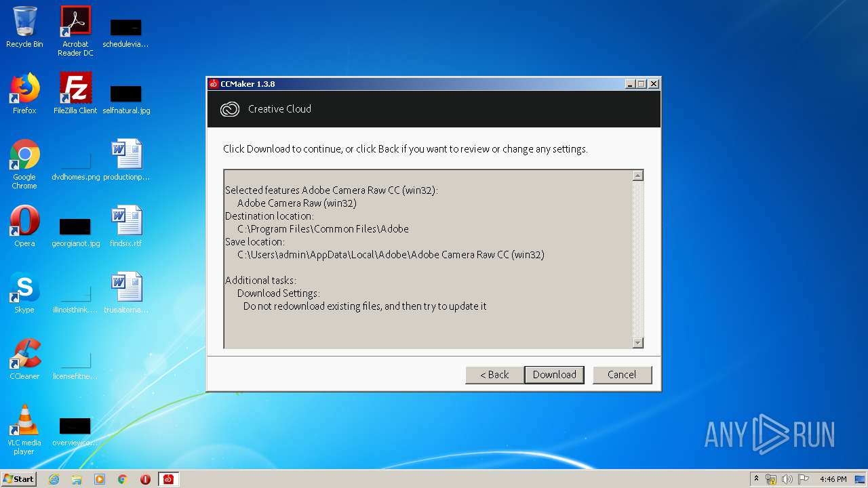Open the Recycle Bin desktop icon

24,28
